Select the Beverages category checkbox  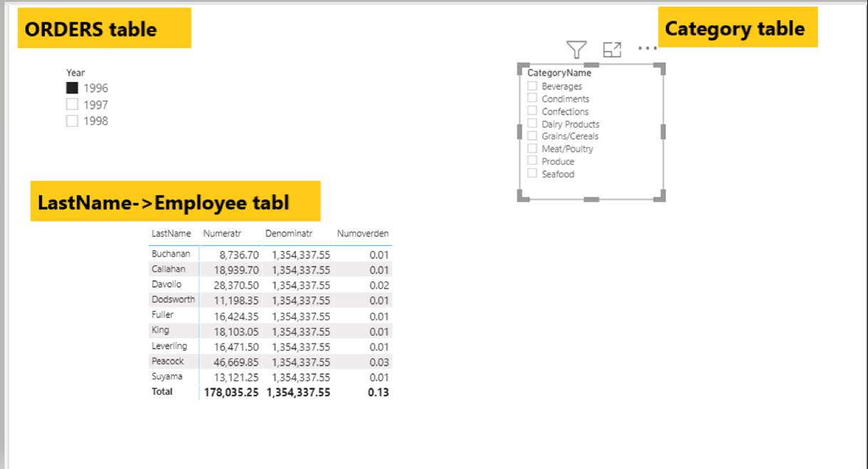click(x=532, y=86)
